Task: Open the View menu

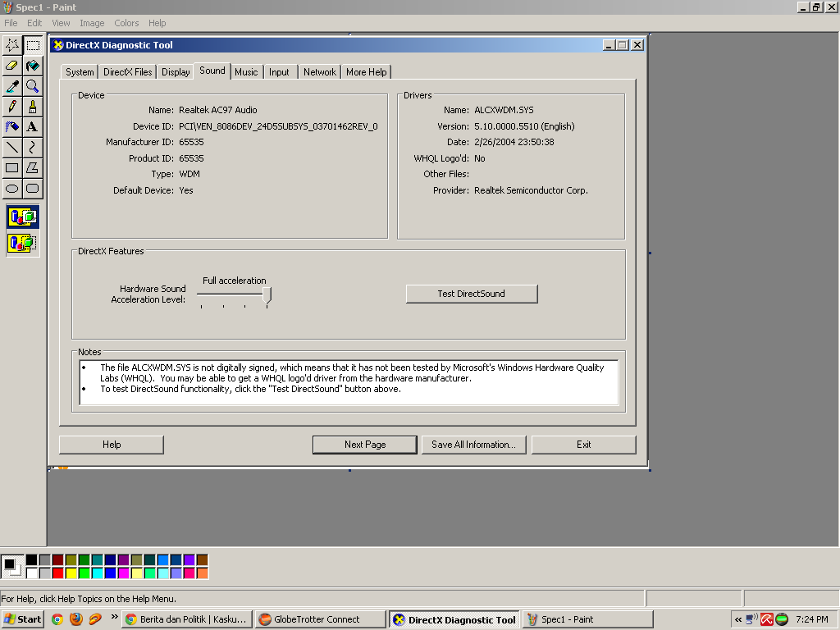Action: pyautogui.click(x=61, y=23)
